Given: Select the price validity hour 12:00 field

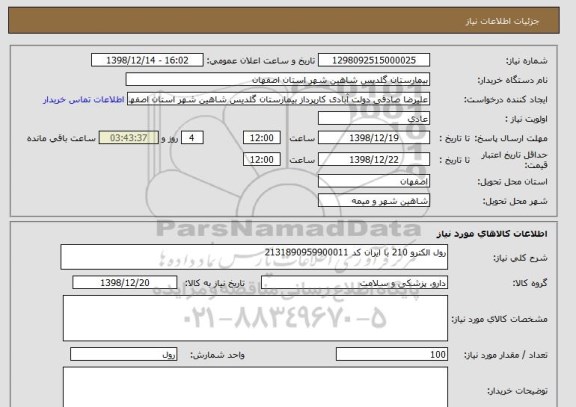Looking at the screenshot, I should tap(262, 159).
